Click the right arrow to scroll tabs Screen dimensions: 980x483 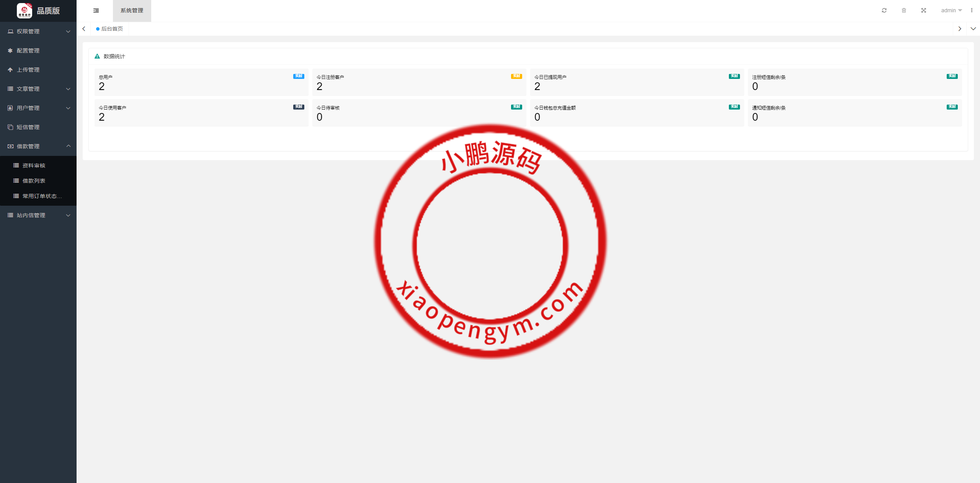(x=960, y=28)
